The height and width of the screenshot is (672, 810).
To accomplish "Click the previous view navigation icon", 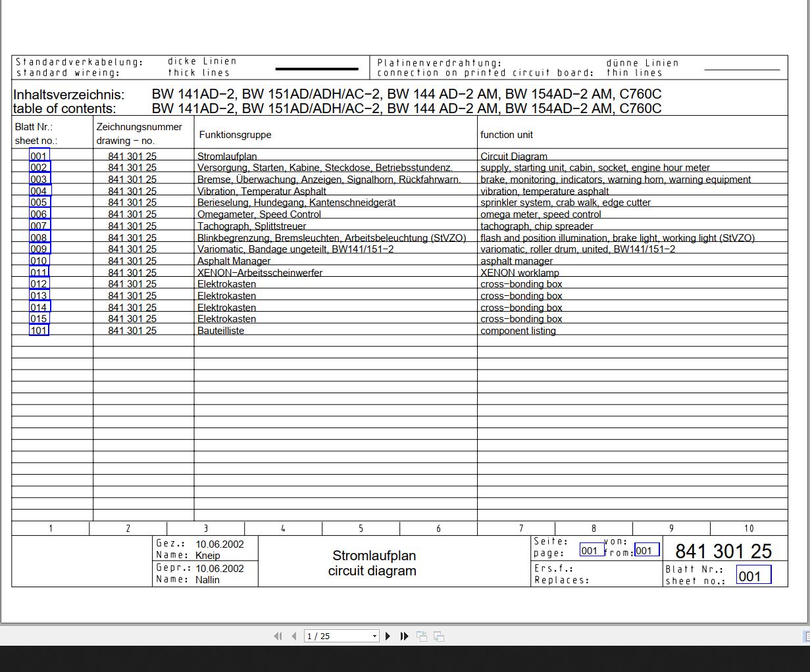I will [x=422, y=636].
